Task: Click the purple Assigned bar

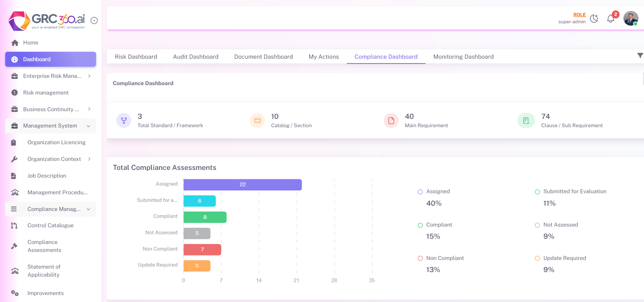Action: pos(243,185)
